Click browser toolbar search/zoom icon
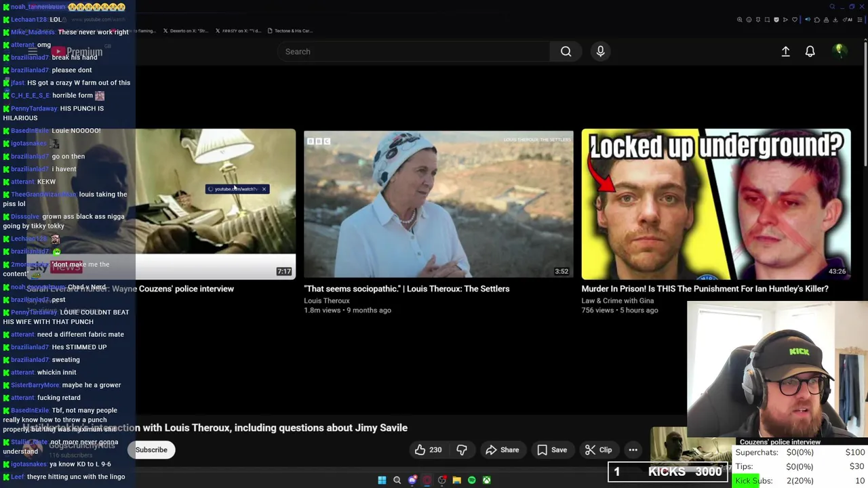 tap(739, 20)
